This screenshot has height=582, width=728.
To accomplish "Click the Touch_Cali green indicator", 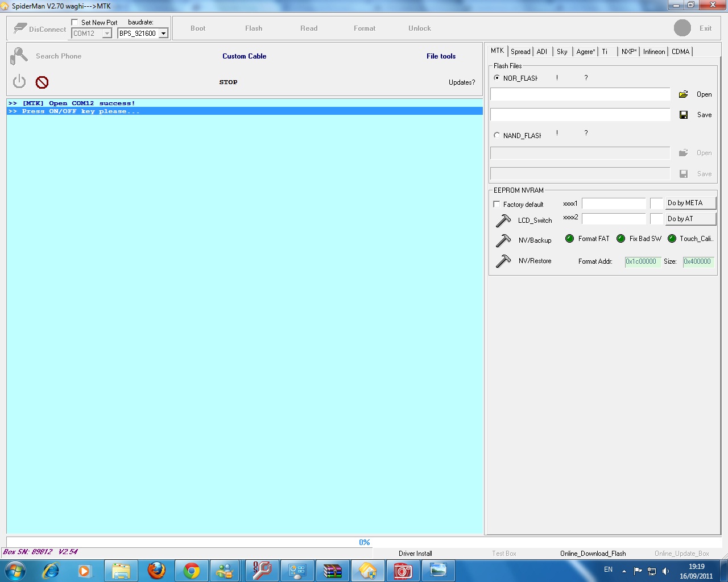I will click(x=672, y=239).
